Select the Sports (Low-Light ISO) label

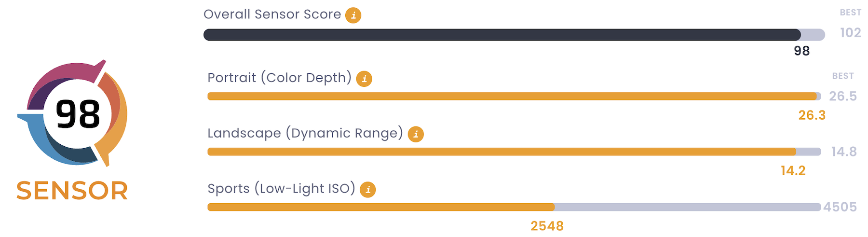click(281, 189)
